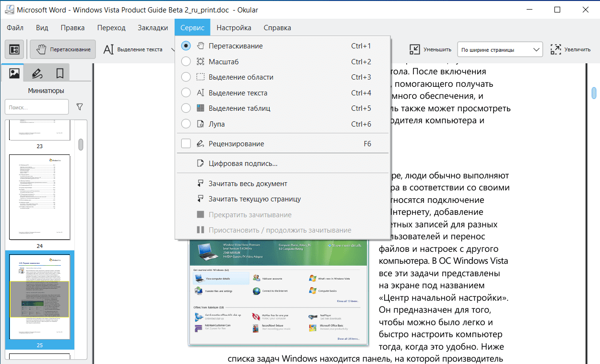Open the По ширине страницы zoom dropdown
This screenshot has height=364, width=600.
pyautogui.click(x=500, y=49)
